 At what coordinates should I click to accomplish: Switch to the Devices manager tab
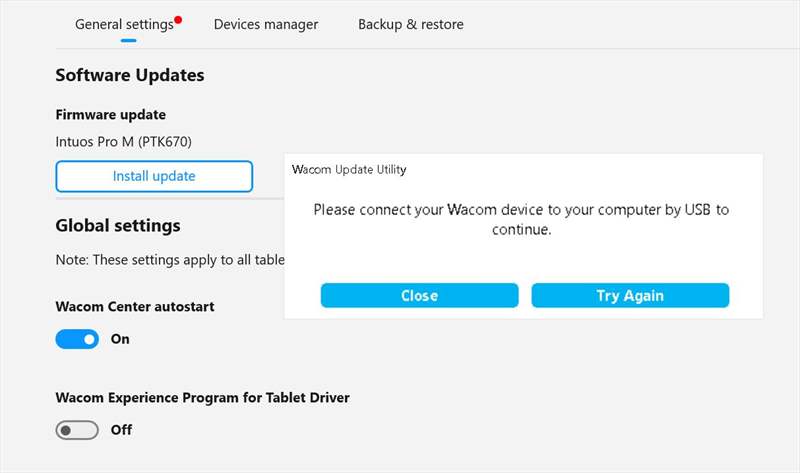[266, 24]
